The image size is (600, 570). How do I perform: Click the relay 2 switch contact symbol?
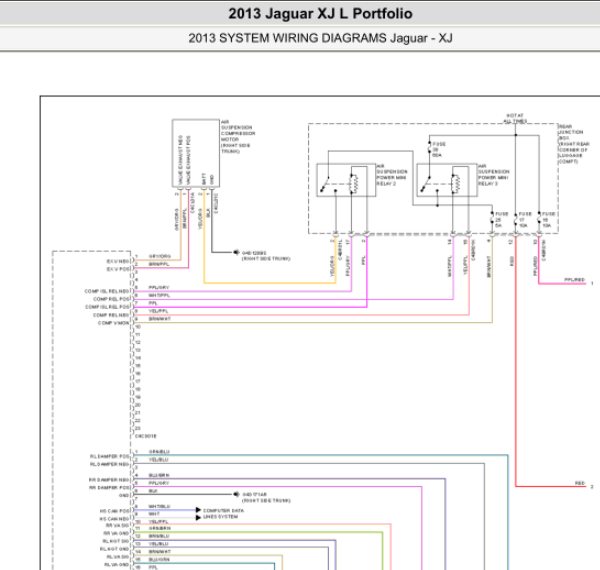click(326, 184)
